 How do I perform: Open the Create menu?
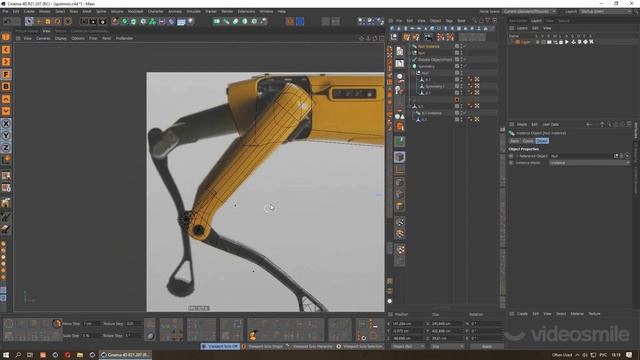click(x=29, y=11)
